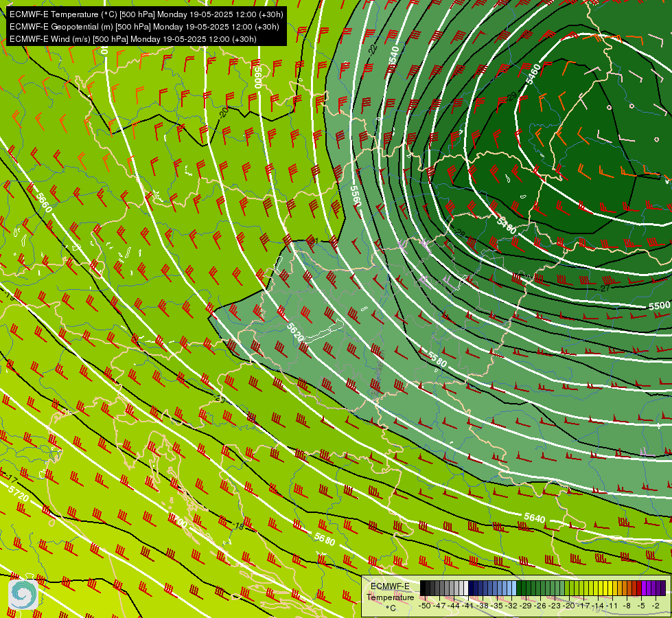Click the -26 value on the legend scale

[x=542, y=606]
